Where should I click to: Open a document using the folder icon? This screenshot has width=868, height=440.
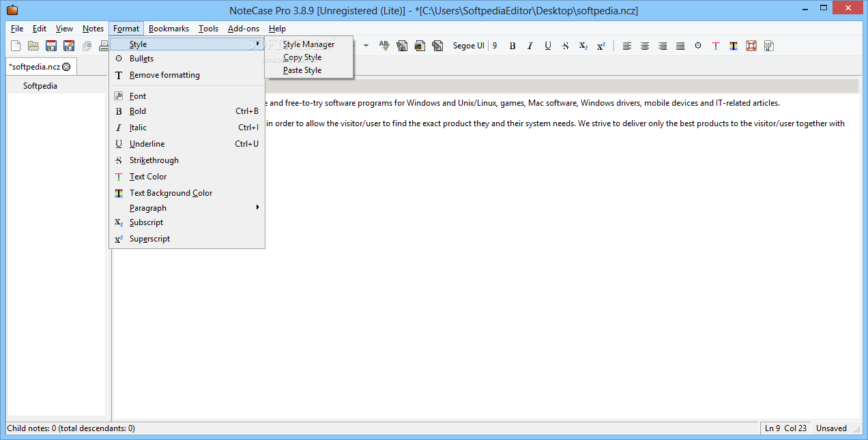[x=33, y=46]
